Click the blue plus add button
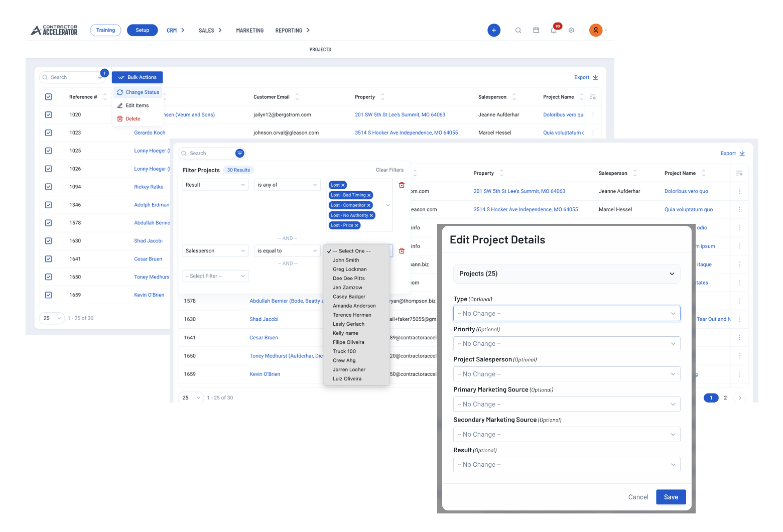Image resolution: width=783 pixels, height=532 pixels. 494,30
